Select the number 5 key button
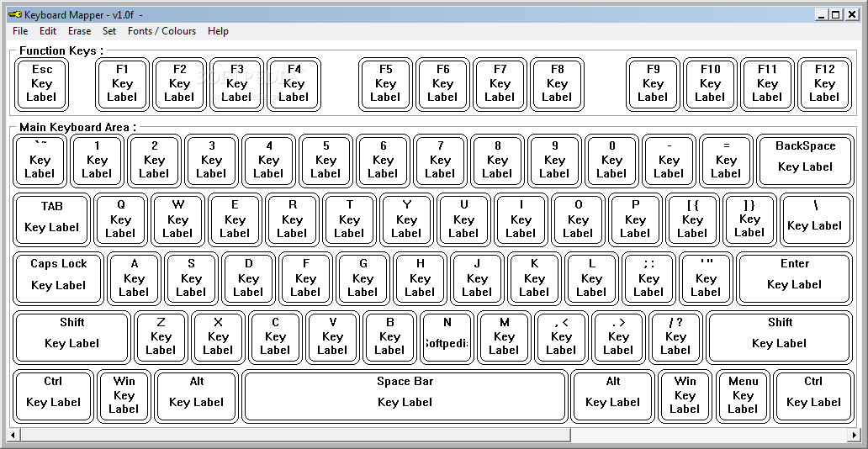This screenshot has height=449, width=868. (x=326, y=161)
